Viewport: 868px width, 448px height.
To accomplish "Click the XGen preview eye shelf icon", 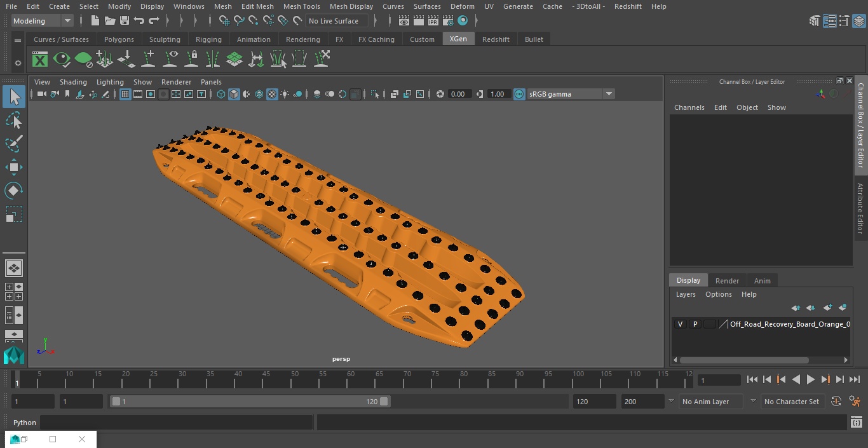I will pos(62,60).
